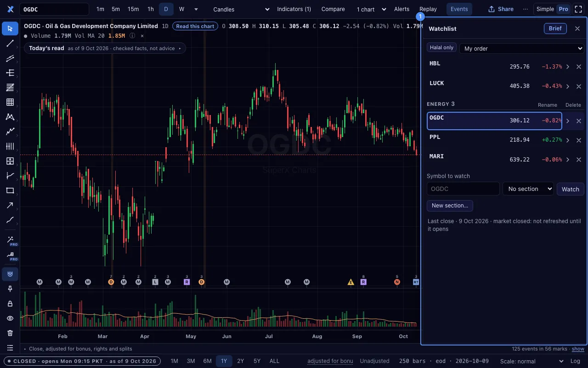This screenshot has height=368, width=588.
Task: Remove the Volume indicator from chart
Action: [142, 36]
